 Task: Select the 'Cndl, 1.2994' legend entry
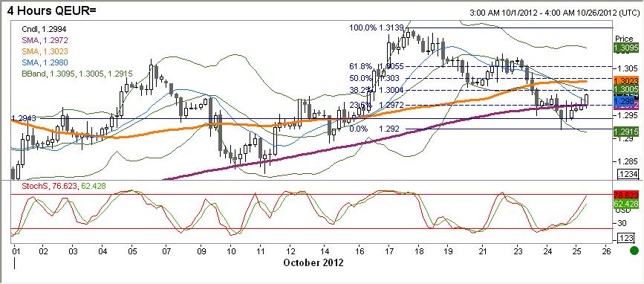tap(43, 30)
